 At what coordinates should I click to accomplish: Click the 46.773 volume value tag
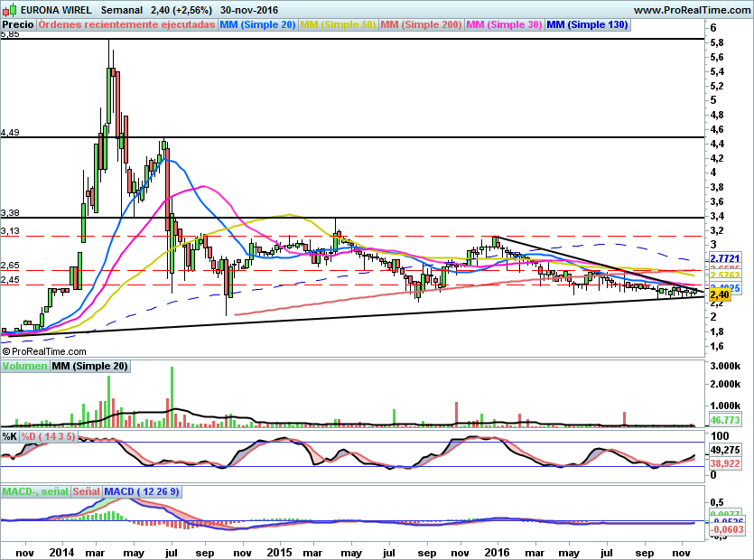[x=725, y=420]
